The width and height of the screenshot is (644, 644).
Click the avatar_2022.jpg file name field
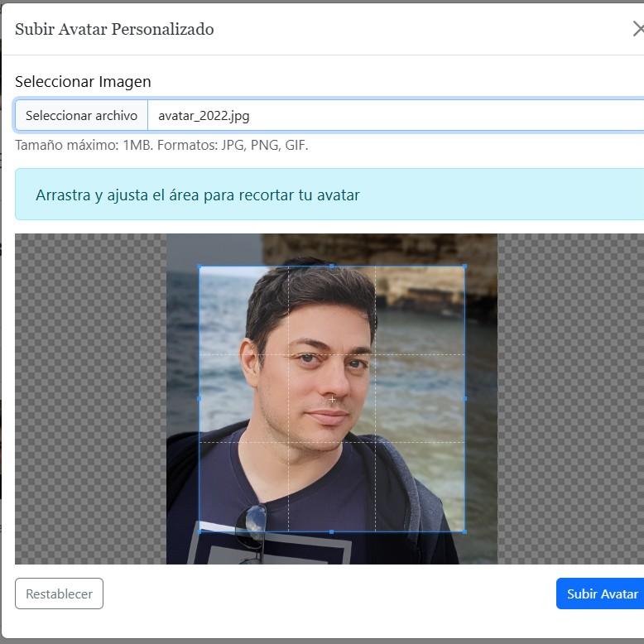coord(396,115)
